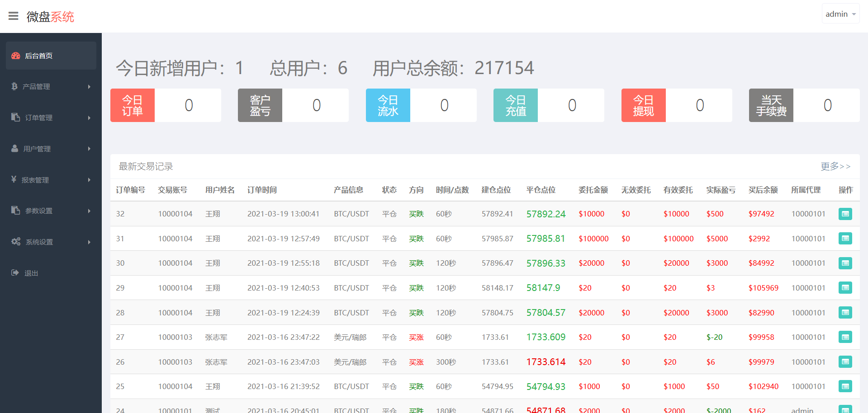Open the 后台首页 menu item
Viewport: 868px width, 413px height.
pos(51,56)
